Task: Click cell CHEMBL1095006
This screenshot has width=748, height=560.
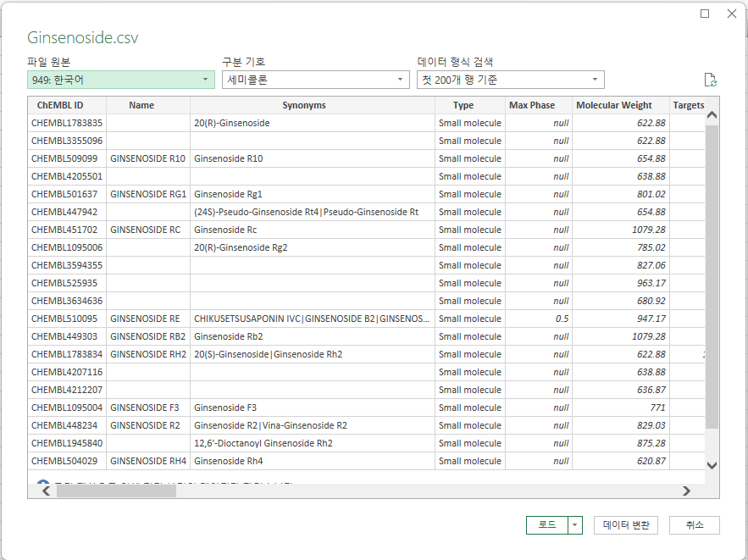Action: [x=67, y=247]
